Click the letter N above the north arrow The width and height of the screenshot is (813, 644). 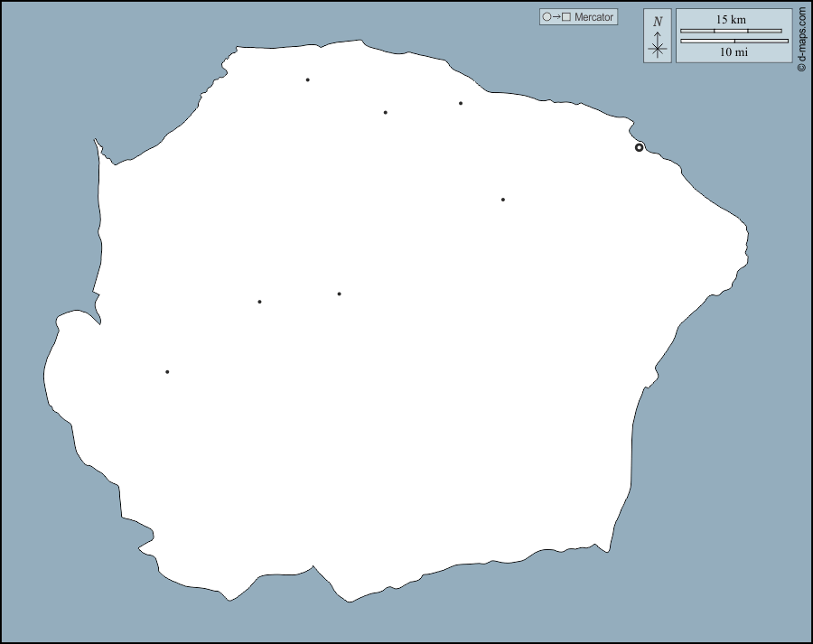tap(658, 21)
